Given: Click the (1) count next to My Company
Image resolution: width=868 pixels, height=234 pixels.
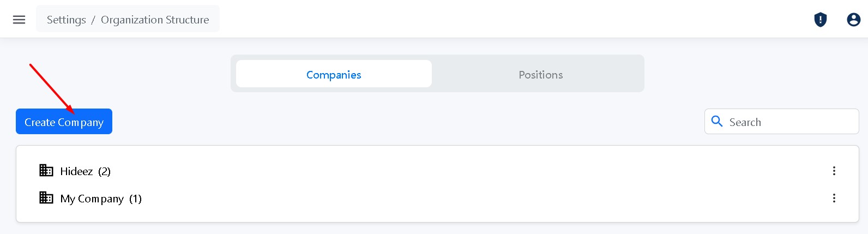Looking at the screenshot, I should (x=135, y=199).
